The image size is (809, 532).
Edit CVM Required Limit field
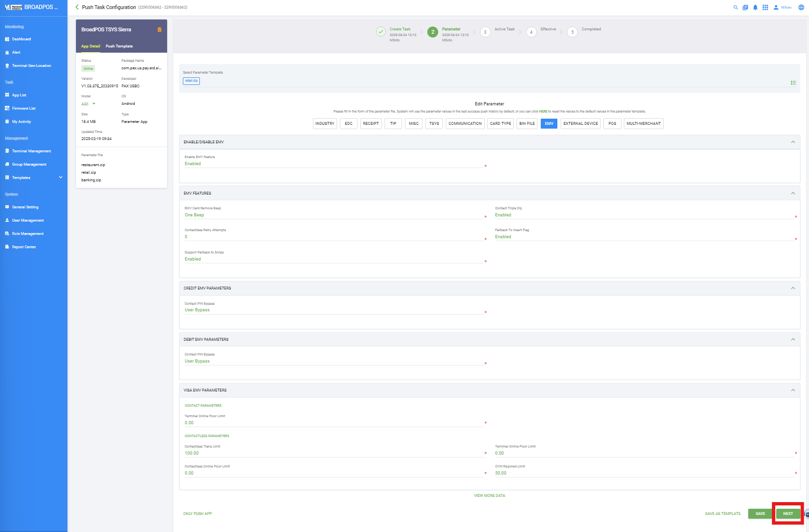tap(644, 473)
